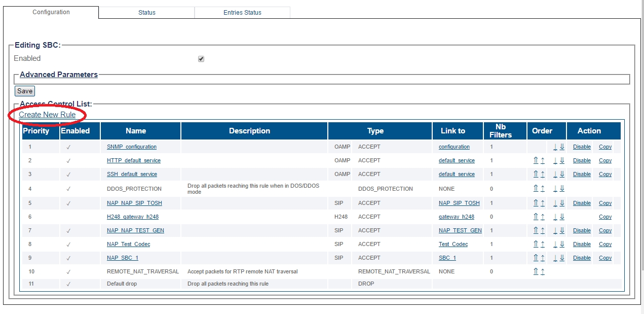Copy the H248_gateway_h248 rule
Image resolution: width=644 pixels, height=314 pixels.
coord(605,217)
